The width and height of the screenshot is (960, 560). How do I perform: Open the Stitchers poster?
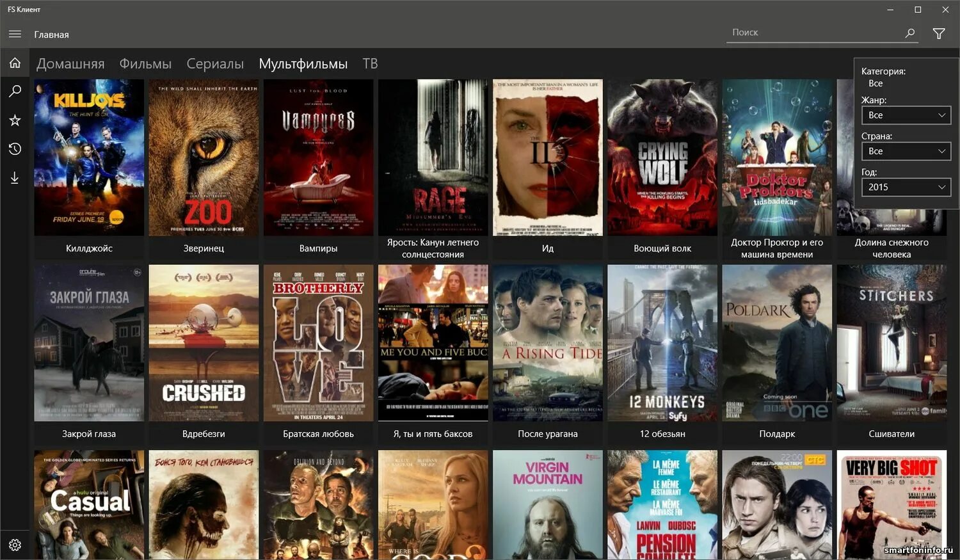tap(892, 343)
